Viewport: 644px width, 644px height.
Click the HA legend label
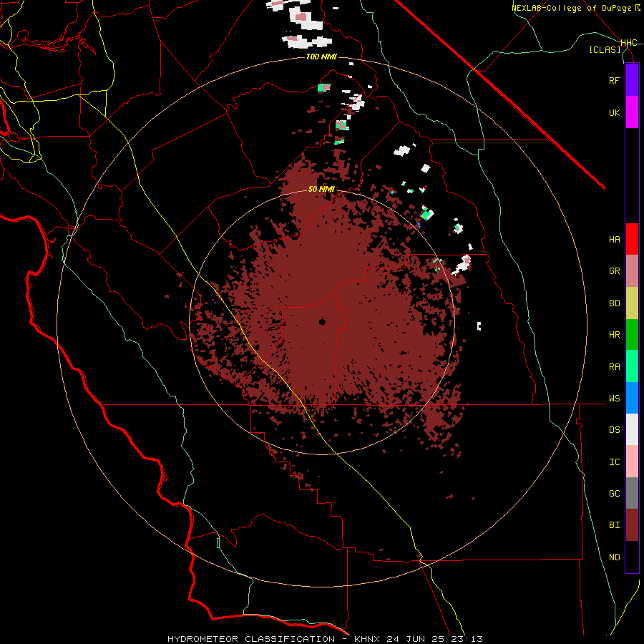(x=614, y=239)
